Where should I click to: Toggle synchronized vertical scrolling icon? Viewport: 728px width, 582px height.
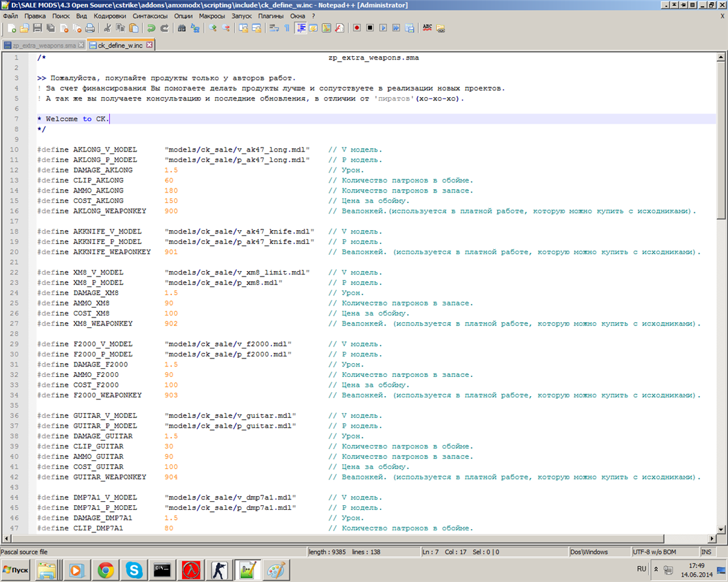coord(244,28)
